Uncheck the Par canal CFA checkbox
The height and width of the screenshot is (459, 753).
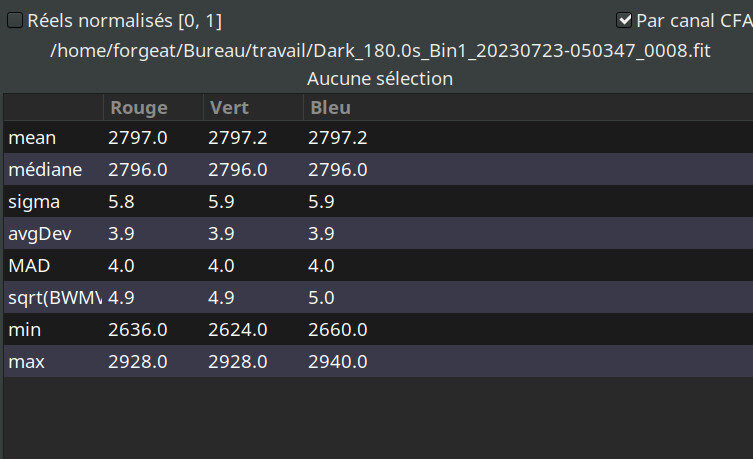(x=625, y=20)
